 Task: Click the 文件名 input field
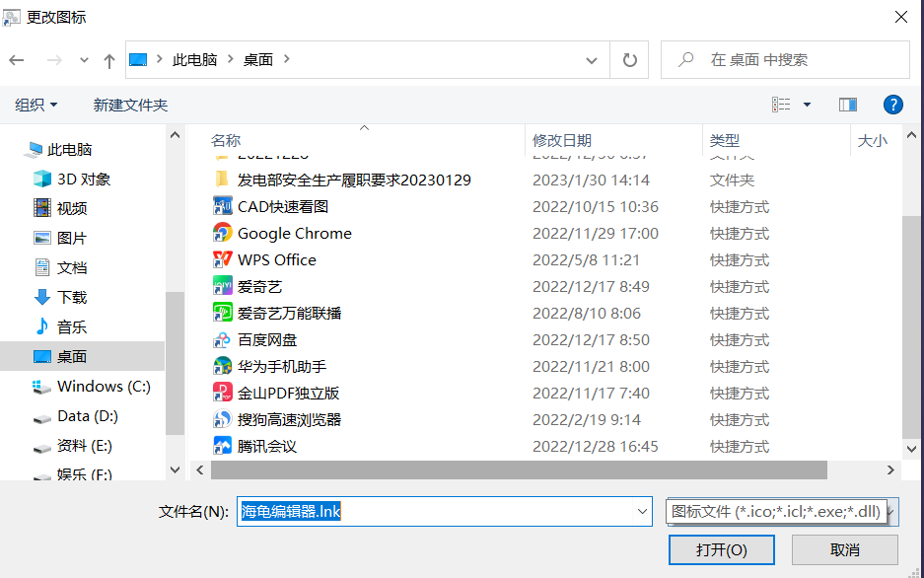point(435,511)
